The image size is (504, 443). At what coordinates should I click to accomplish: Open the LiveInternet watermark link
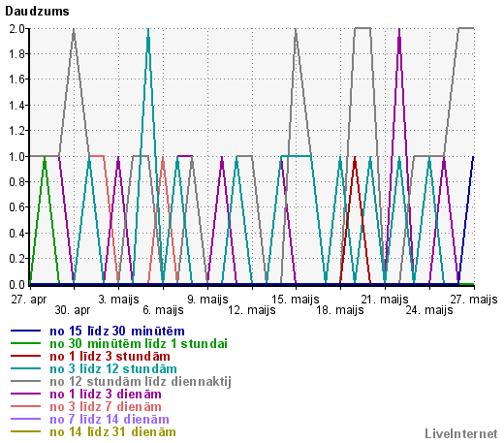point(461,434)
